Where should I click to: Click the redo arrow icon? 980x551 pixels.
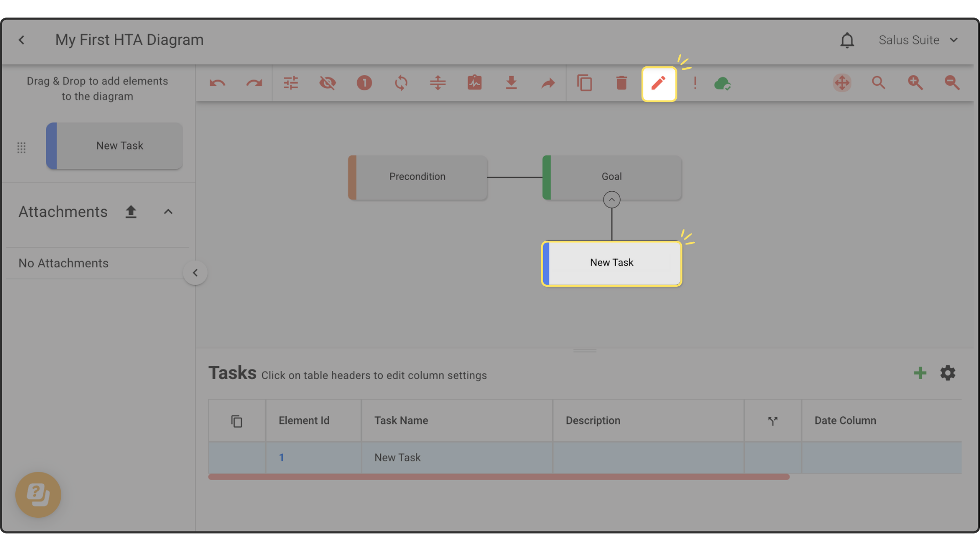254,83
